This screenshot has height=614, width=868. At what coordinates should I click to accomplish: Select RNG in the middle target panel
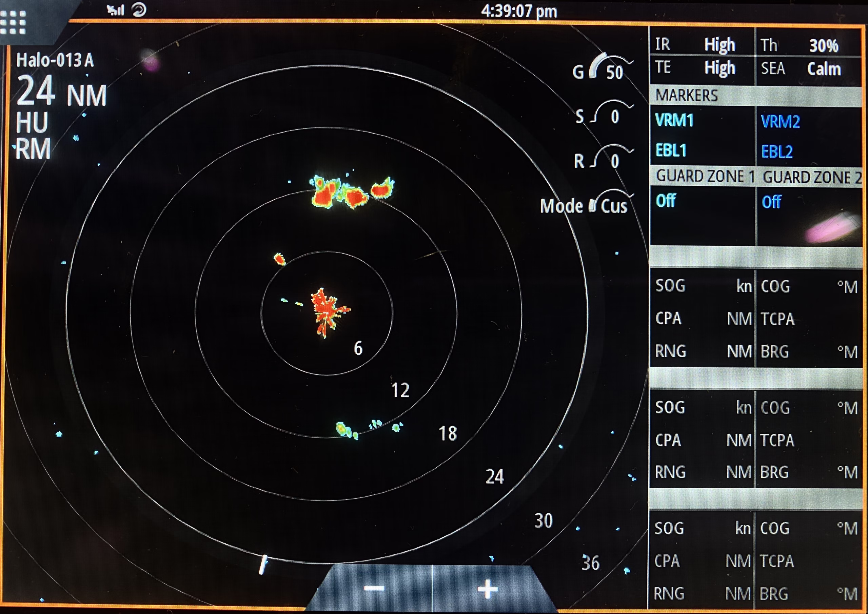point(670,472)
